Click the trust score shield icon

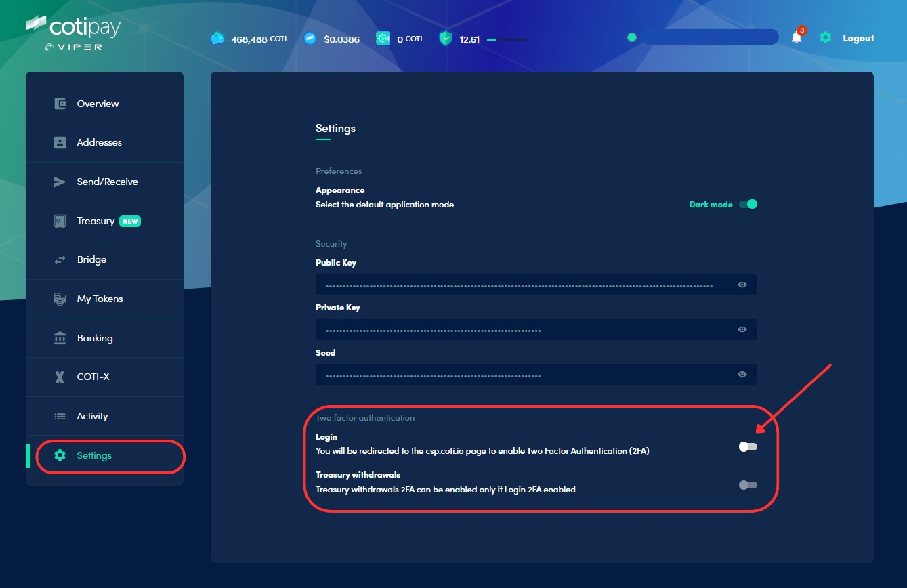pos(446,39)
